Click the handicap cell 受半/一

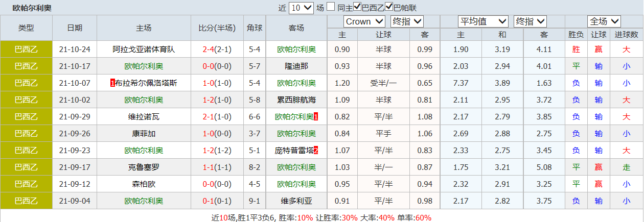click(384, 83)
